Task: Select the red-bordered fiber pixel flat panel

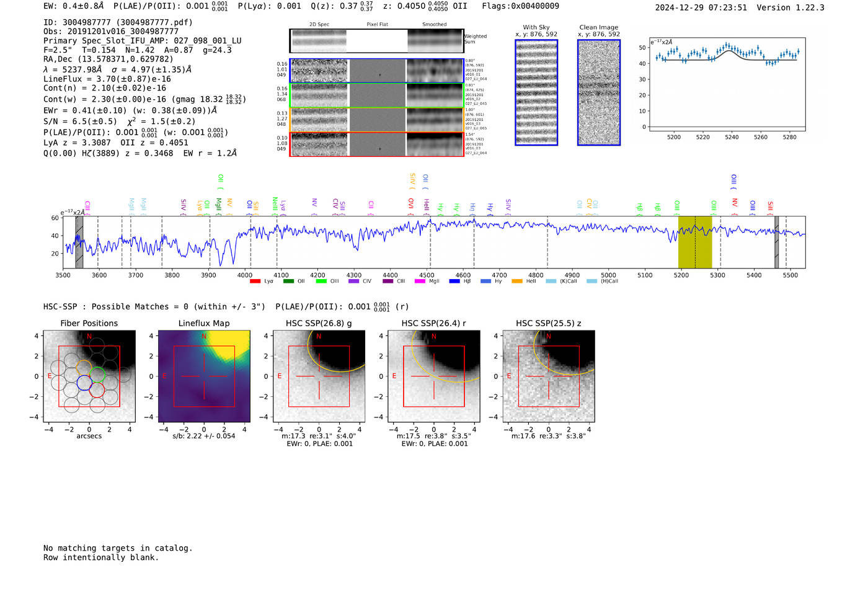Action: tap(377, 144)
